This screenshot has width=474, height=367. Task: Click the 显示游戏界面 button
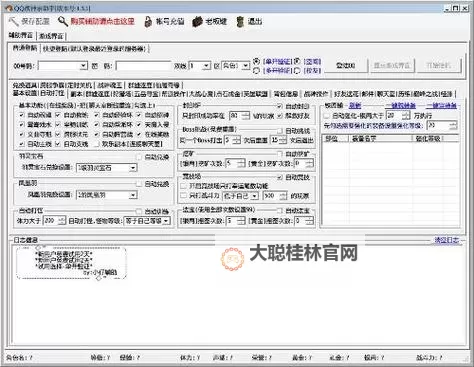(x=392, y=66)
